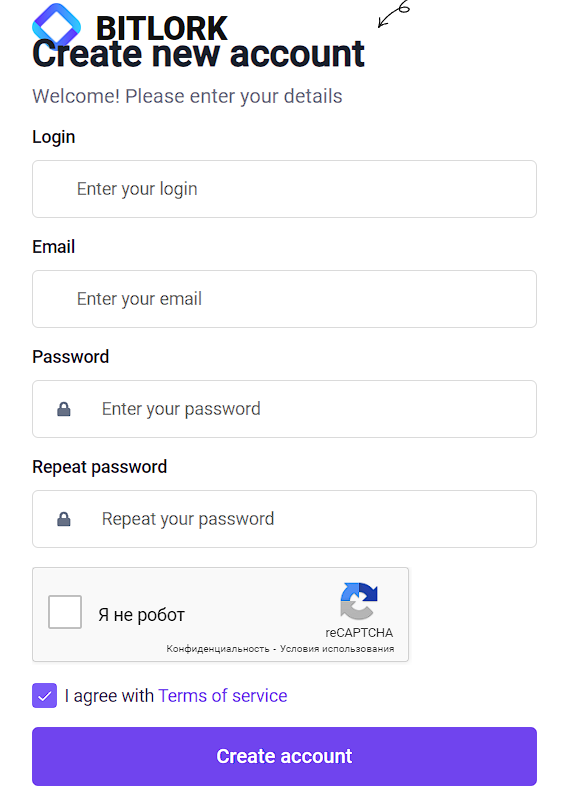The height and width of the screenshot is (811, 586).
Task: Open the Конфиденциальность privacy link
Action: (218, 649)
